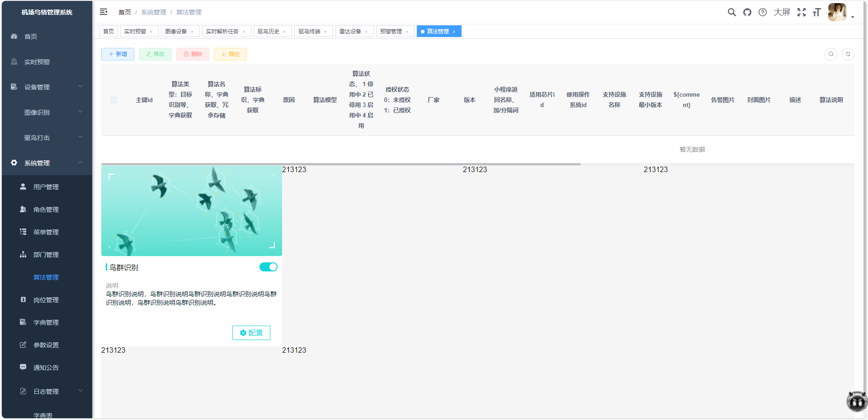This screenshot has width=868, height=420.
Task: Click the 首页 breadcrumb link
Action: click(x=125, y=12)
